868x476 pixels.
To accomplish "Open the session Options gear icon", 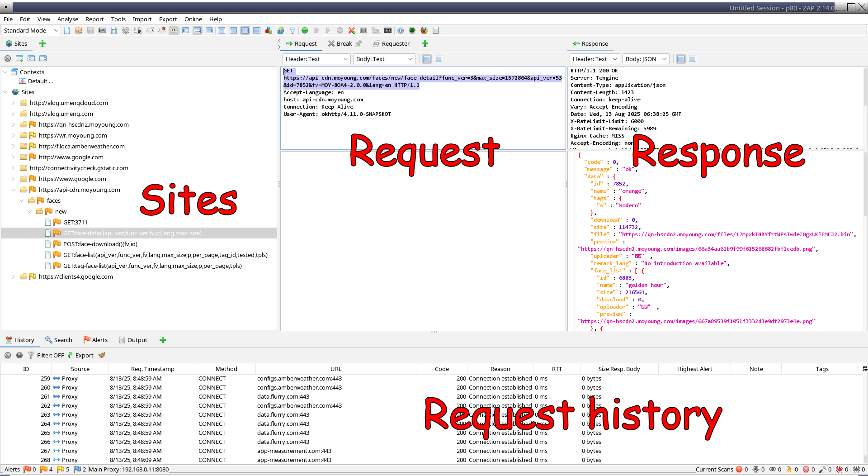I will [x=126, y=30].
